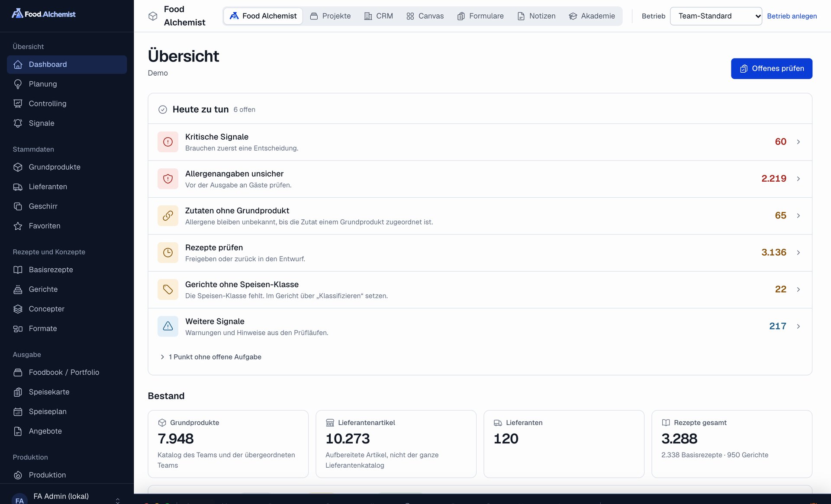Viewport: 831px width, 504px height.
Task: Go to the Notizen tab
Action: point(536,16)
